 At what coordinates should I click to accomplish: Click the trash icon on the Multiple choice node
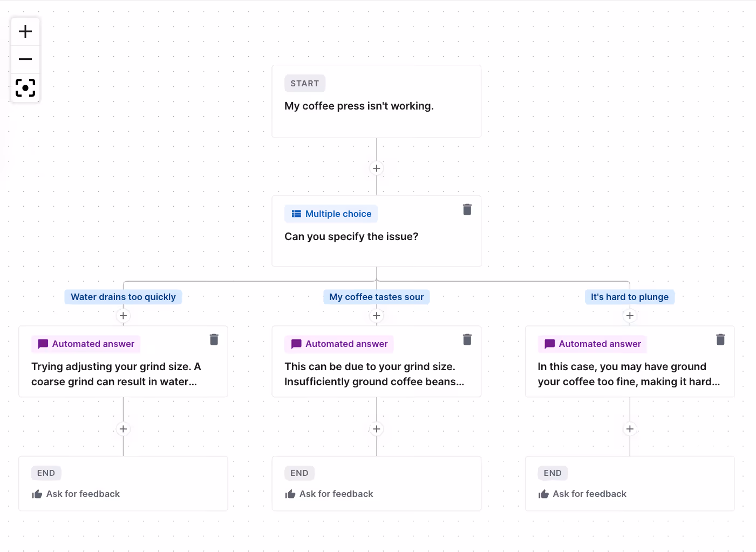[467, 209]
